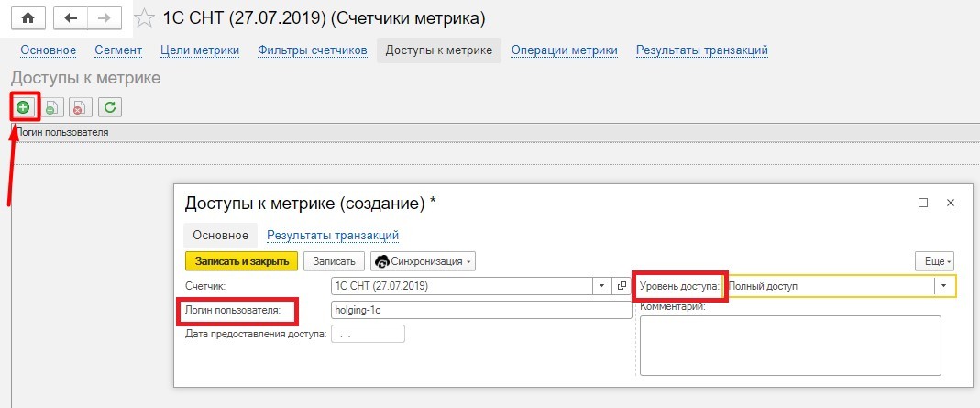Open the Счетчик field's linked record icon
Viewport: 980px width, 408px height.
[x=622, y=286]
